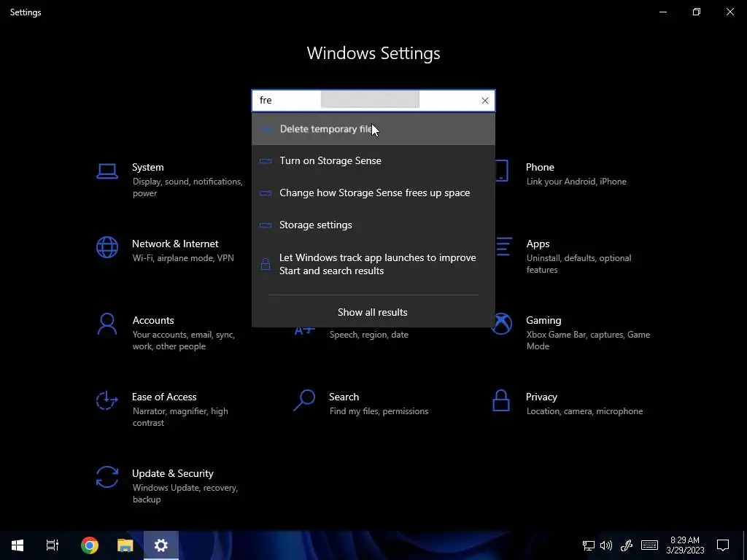Screen dimensions: 747x560
Task: Select Delete temporary files result
Action: click(373, 129)
